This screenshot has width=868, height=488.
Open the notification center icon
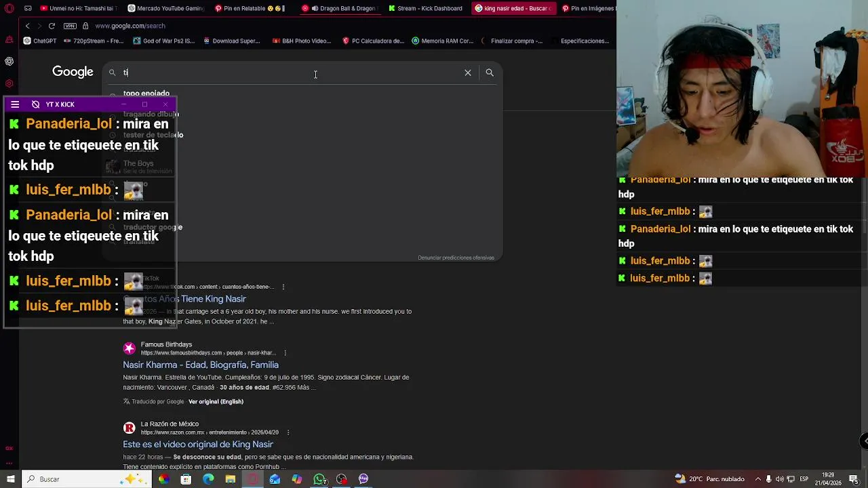click(x=854, y=479)
